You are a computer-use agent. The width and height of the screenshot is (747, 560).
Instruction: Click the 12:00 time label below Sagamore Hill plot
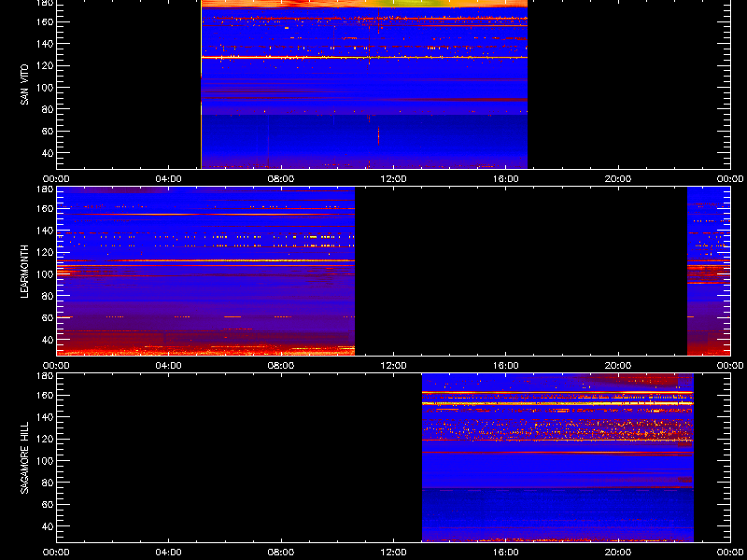[x=393, y=553]
